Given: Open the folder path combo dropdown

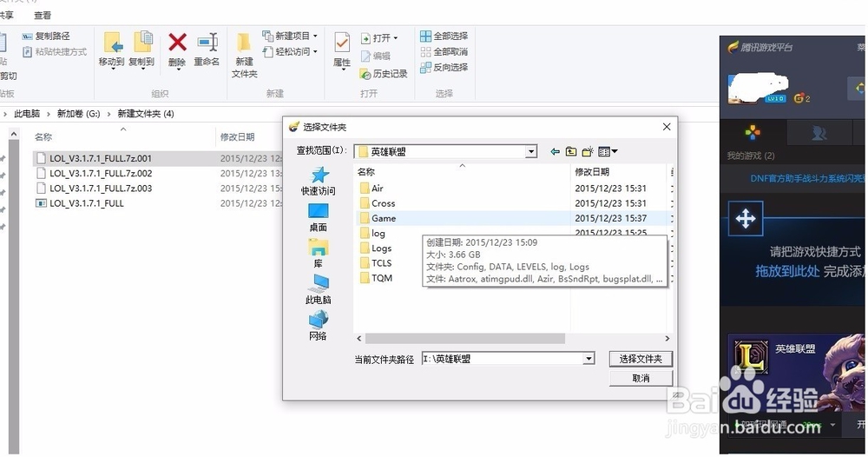Looking at the screenshot, I should [589, 359].
